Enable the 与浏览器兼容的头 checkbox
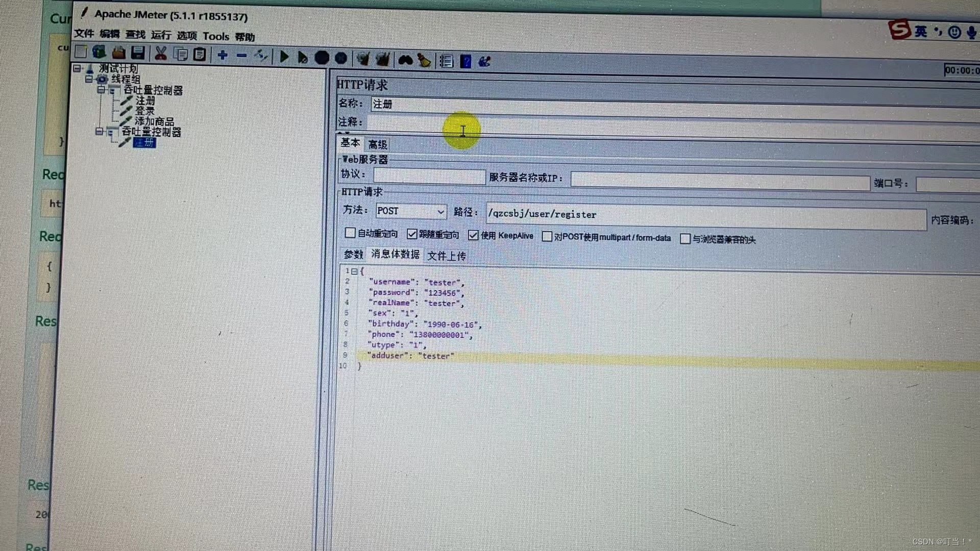This screenshot has width=980, height=551. pos(685,239)
